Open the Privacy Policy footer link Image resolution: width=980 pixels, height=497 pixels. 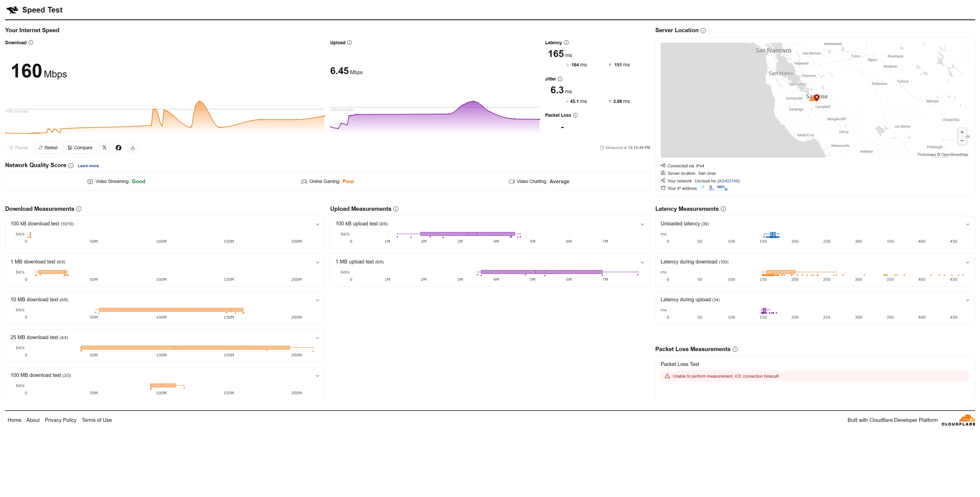61,420
